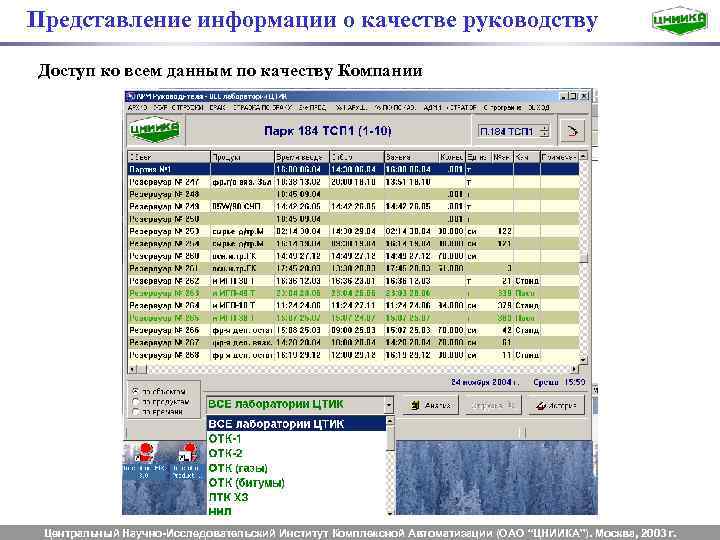Screen dimensions: 720x540
Task: Choose 'ВСЕ лаборатории ЦТИК' in the dropdown list
Action: [x=296, y=424]
